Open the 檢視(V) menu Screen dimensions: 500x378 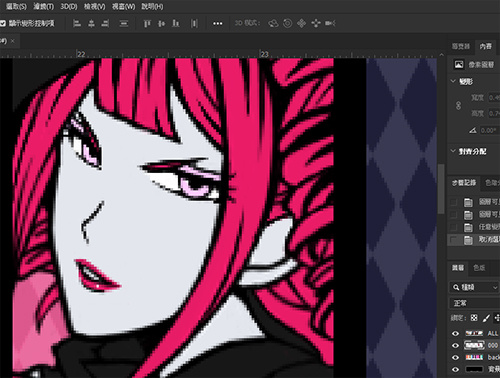(x=94, y=6)
